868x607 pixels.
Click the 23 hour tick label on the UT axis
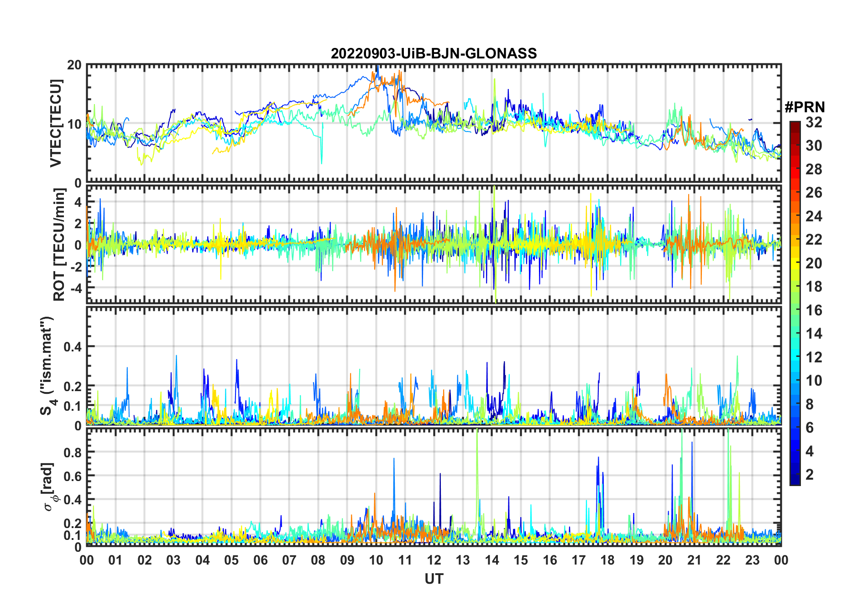coord(752,560)
